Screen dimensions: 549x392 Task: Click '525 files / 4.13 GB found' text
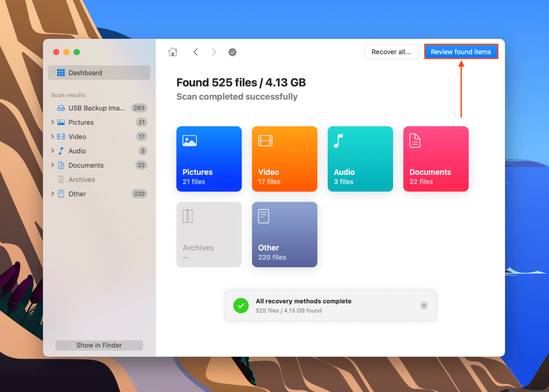pyautogui.click(x=289, y=311)
